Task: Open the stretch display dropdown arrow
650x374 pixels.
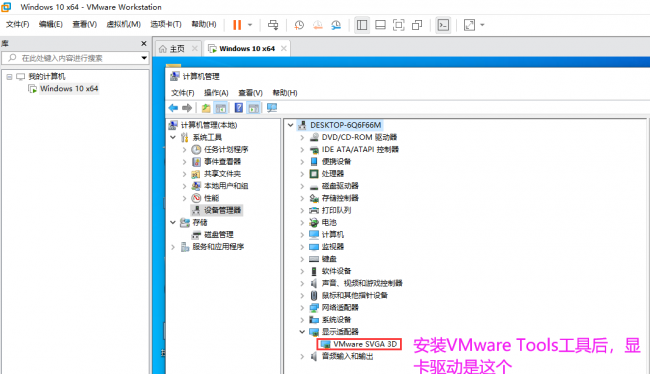Action: click(x=482, y=25)
